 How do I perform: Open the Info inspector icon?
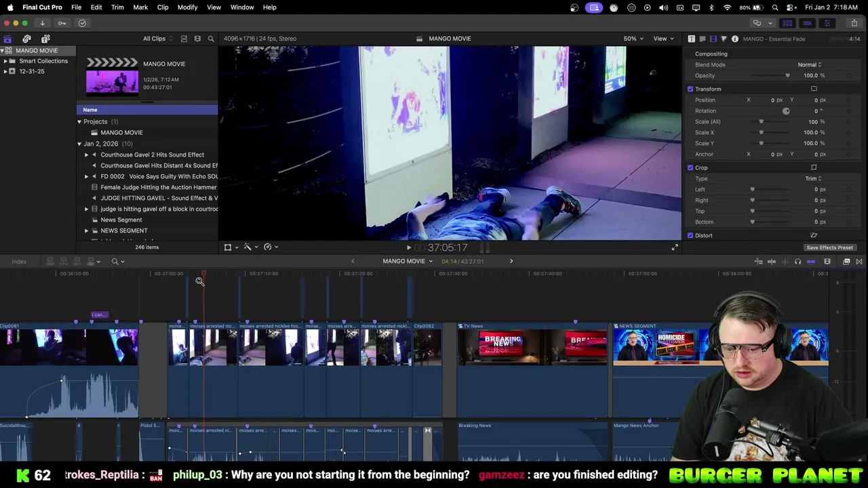coord(734,39)
